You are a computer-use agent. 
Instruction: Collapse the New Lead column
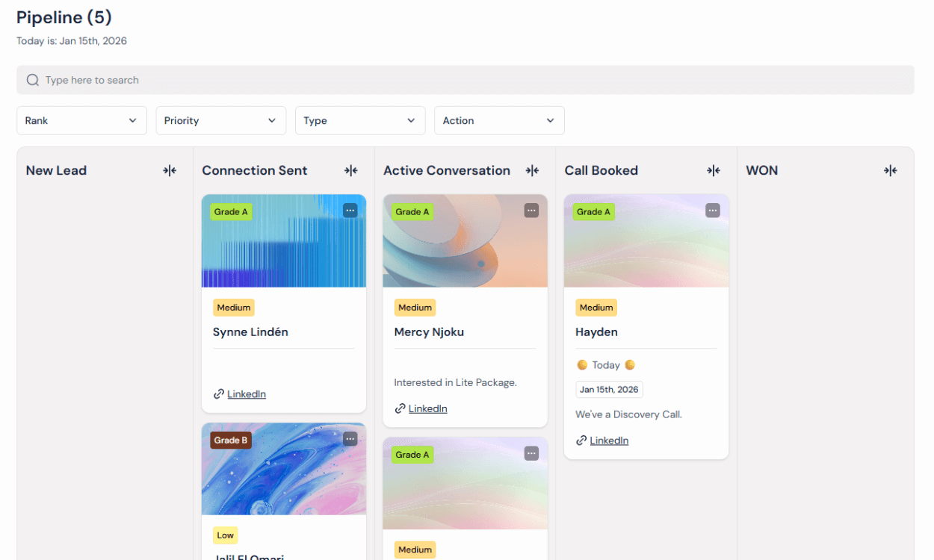170,171
